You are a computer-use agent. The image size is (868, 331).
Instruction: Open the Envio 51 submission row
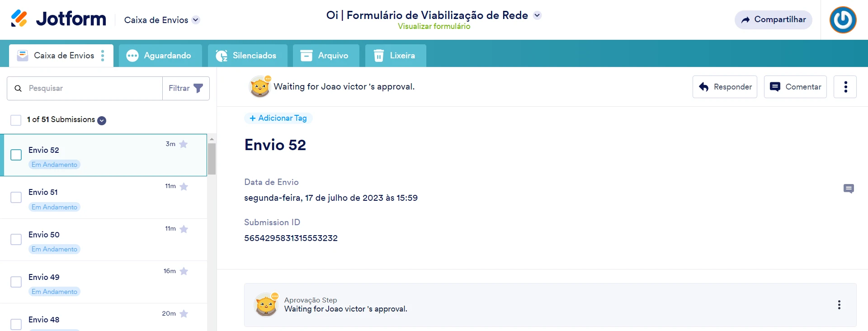click(104, 198)
